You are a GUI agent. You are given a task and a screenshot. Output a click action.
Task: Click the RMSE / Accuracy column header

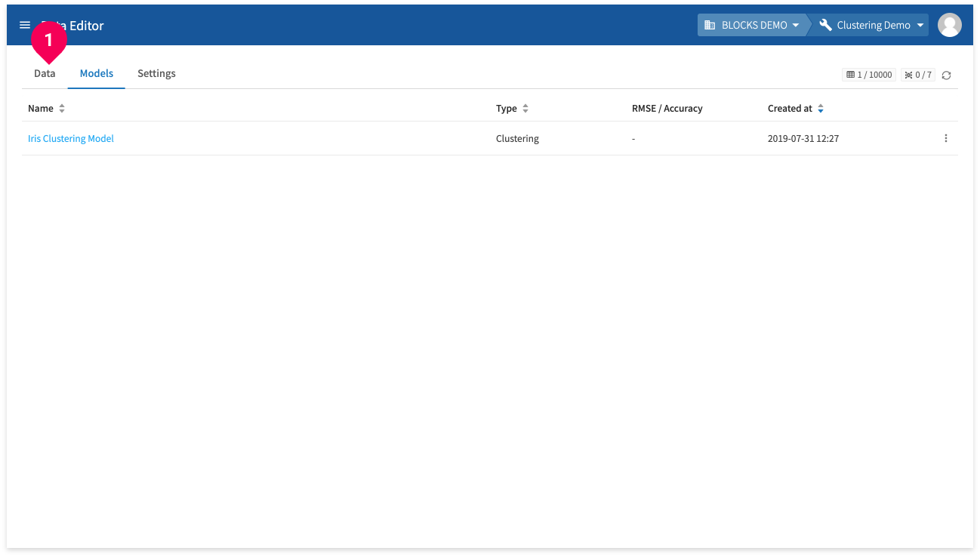coord(667,109)
